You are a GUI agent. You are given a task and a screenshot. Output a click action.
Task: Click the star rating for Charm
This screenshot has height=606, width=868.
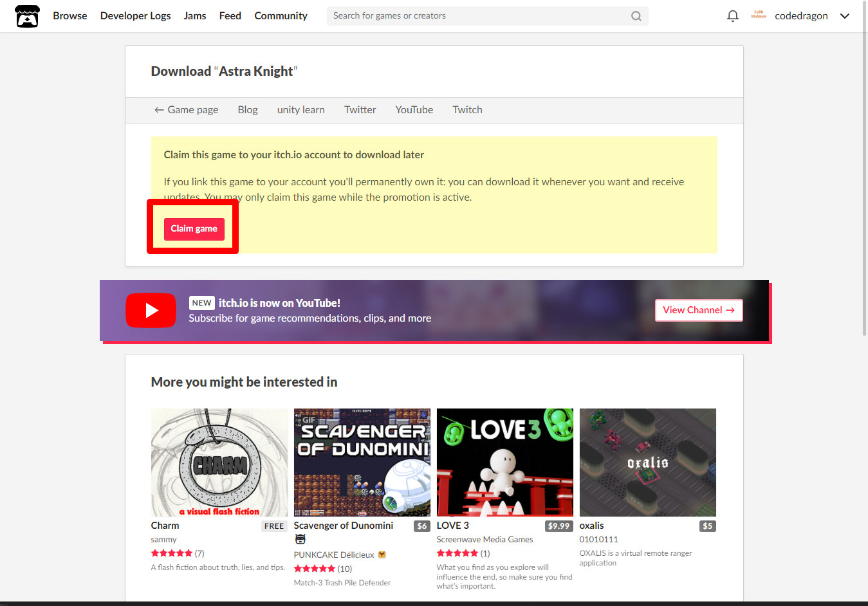172,553
